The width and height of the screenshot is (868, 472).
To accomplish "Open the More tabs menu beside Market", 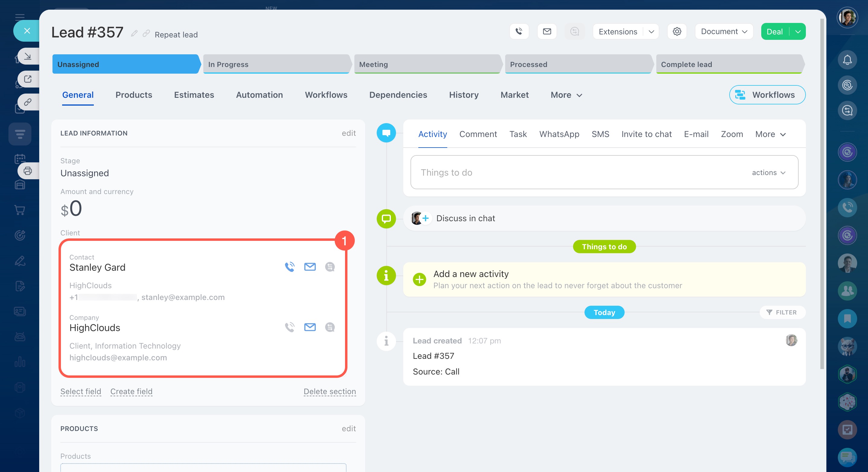I will [566, 95].
